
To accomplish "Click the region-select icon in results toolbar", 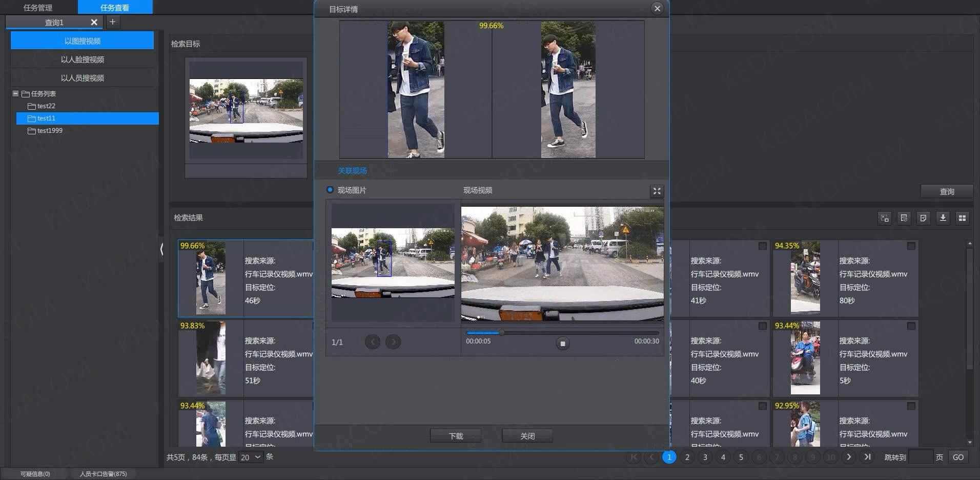I will tap(885, 218).
